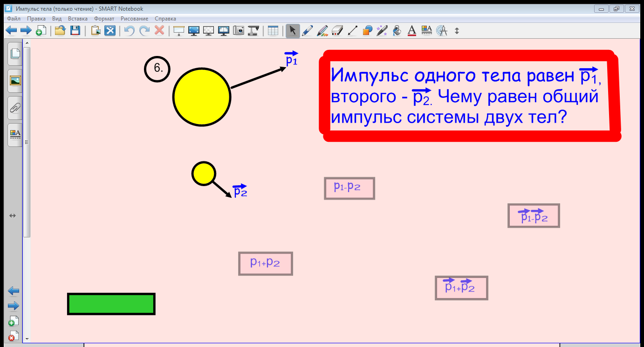Go to previous page from the sidebar arrow

14,291
